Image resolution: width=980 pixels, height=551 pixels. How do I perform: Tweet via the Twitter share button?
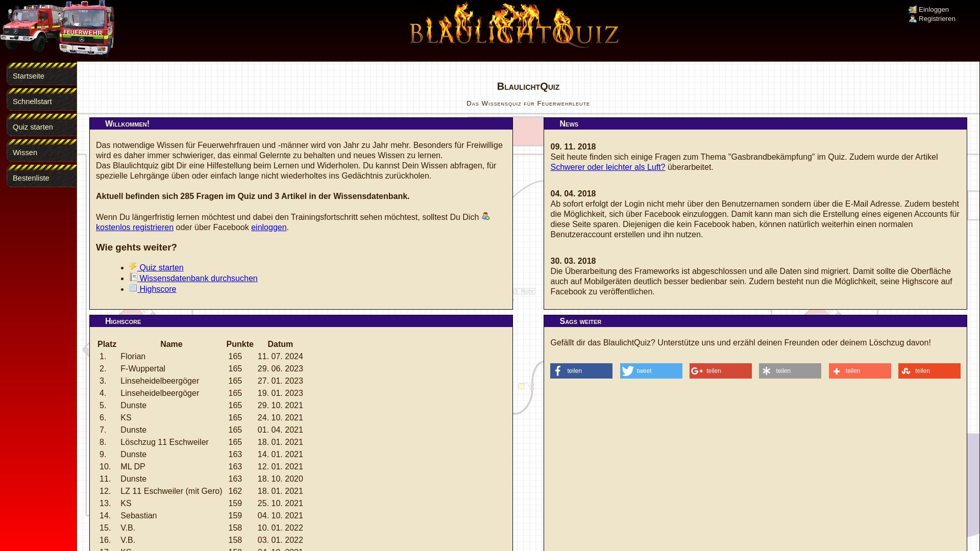[651, 371]
